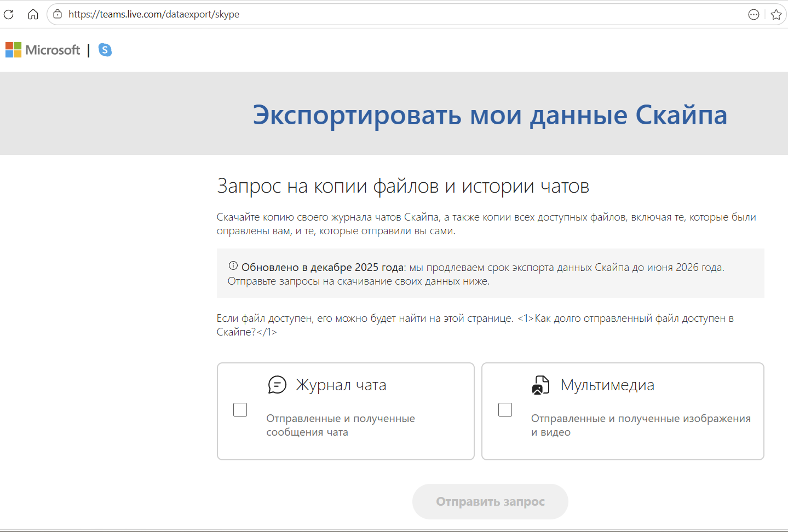Select the Мультимедиа card heading
The height and width of the screenshot is (532, 788).
pos(607,385)
